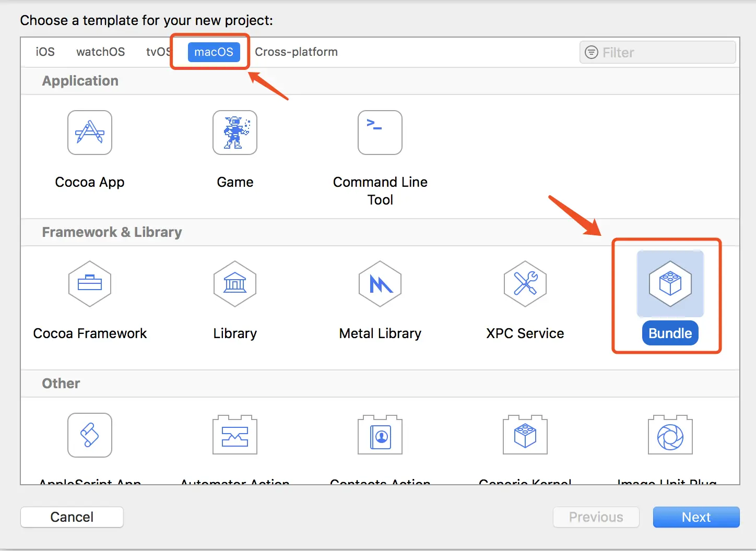The height and width of the screenshot is (551, 756).
Task: Click the Library label text
Action: coord(235,333)
